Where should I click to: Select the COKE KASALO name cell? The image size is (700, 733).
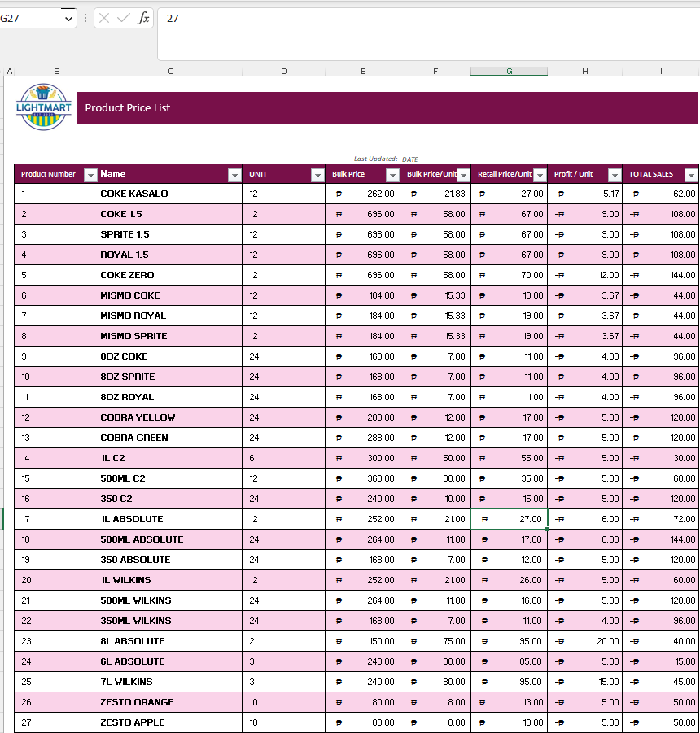170,194
